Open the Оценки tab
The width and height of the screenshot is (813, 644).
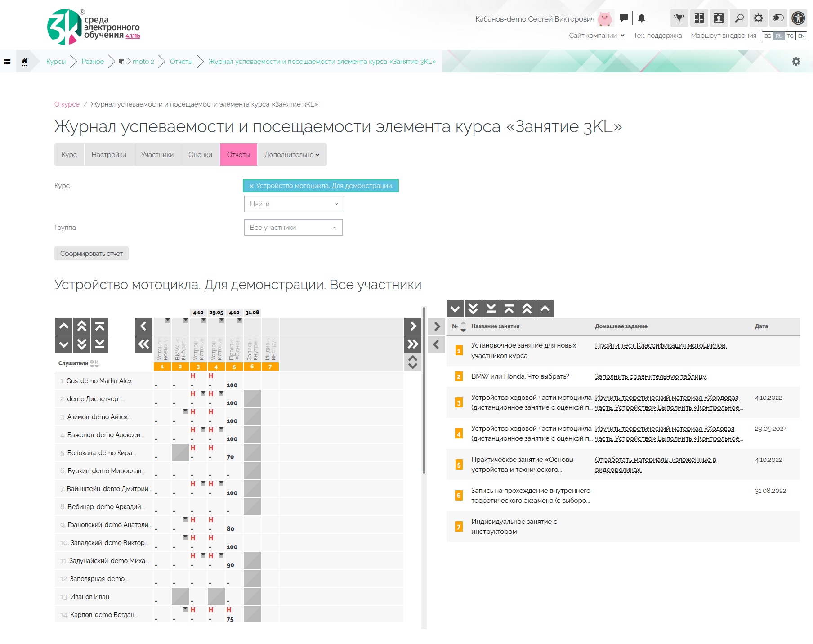point(200,155)
